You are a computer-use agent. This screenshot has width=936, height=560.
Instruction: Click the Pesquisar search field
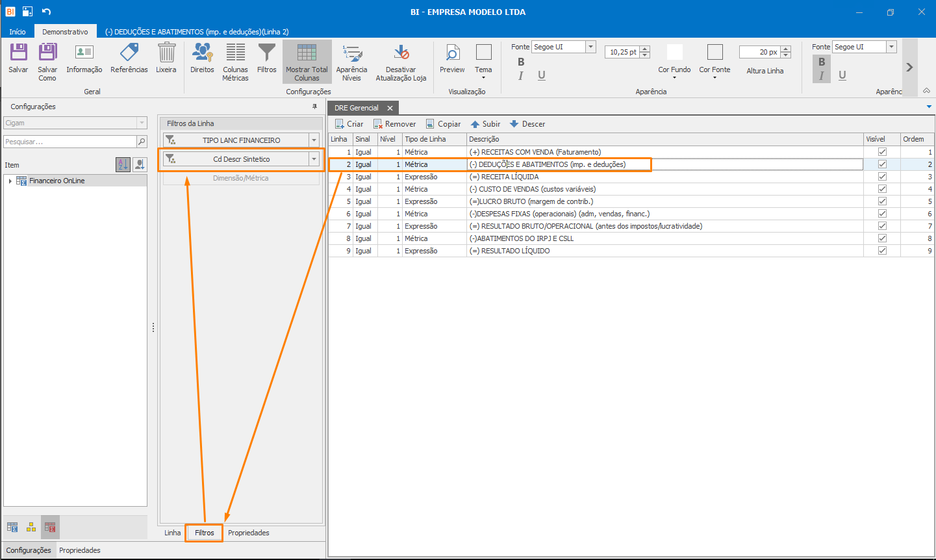pos(70,142)
